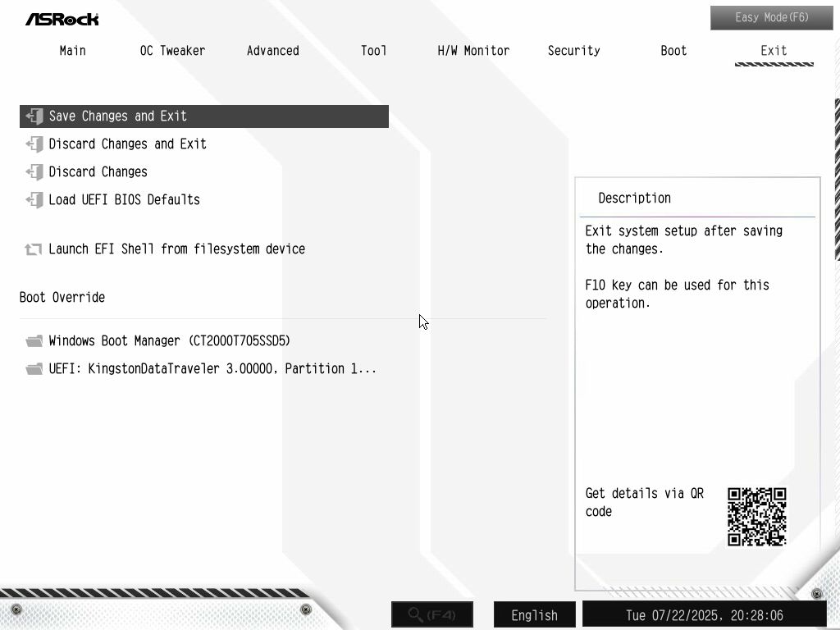The height and width of the screenshot is (630, 840).
Task: Open search with the magnifier F4 icon
Action: pos(432,614)
